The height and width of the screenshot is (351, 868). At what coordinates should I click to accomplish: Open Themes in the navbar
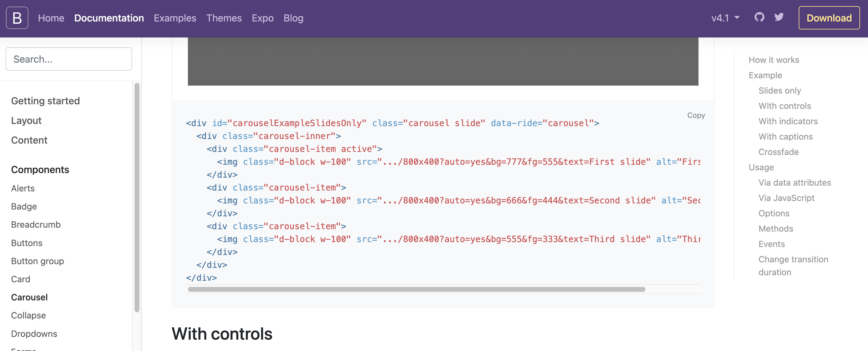click(224, 18)
